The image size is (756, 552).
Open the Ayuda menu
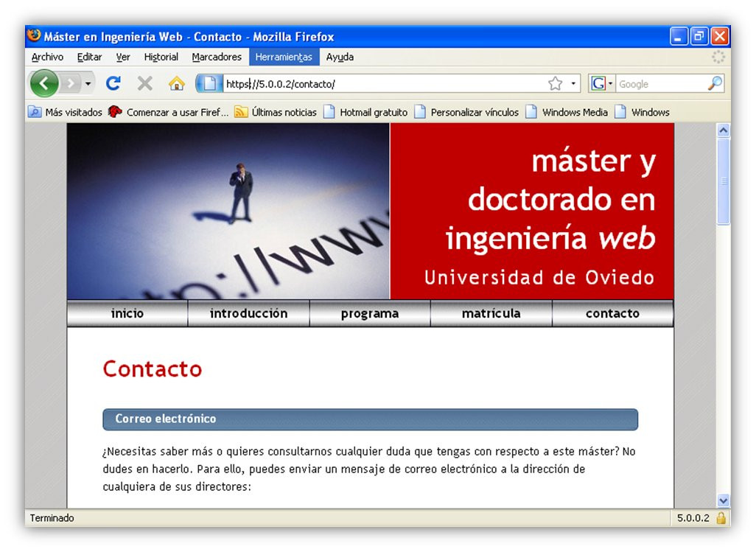340,57
